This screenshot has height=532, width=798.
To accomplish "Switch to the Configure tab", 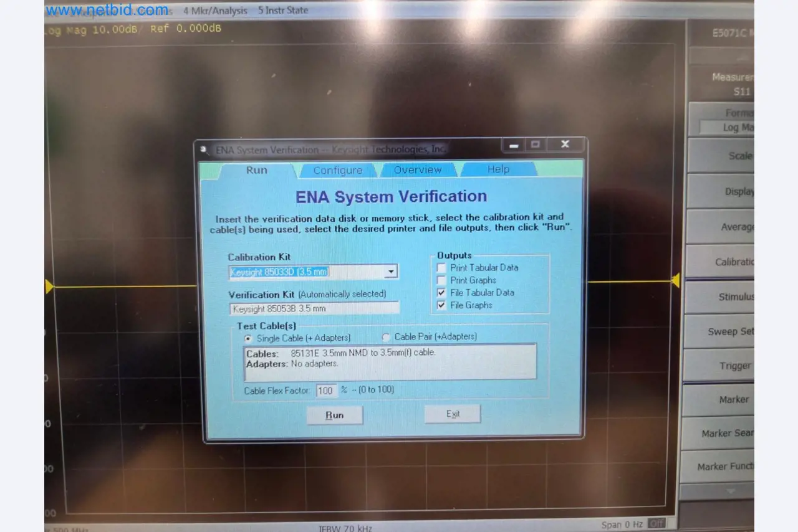I will (x=337, y=171).
